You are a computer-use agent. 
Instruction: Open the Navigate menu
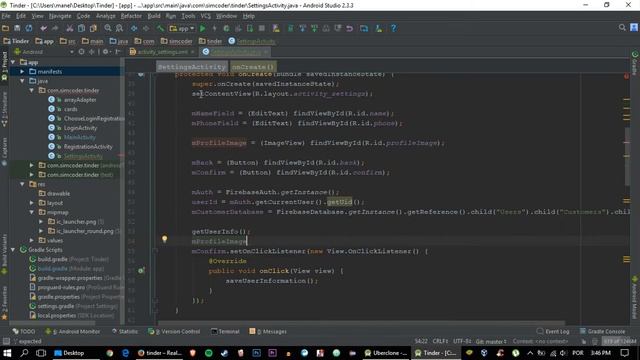coord(60,16)
